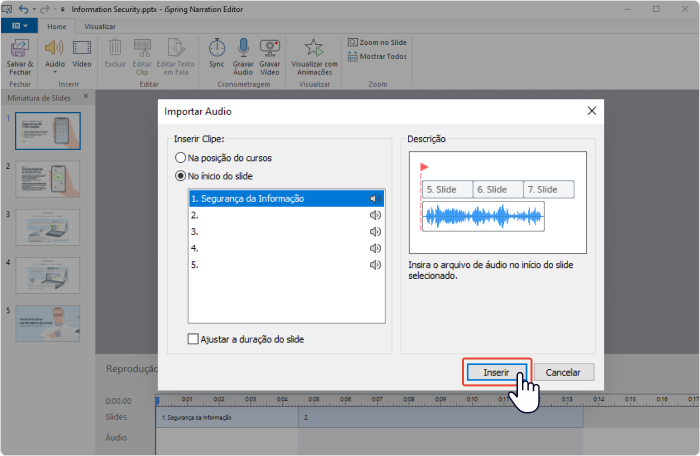Click Mostrar Todos in Zoom group
Viewport: 700px width, 456px height.
377,56
